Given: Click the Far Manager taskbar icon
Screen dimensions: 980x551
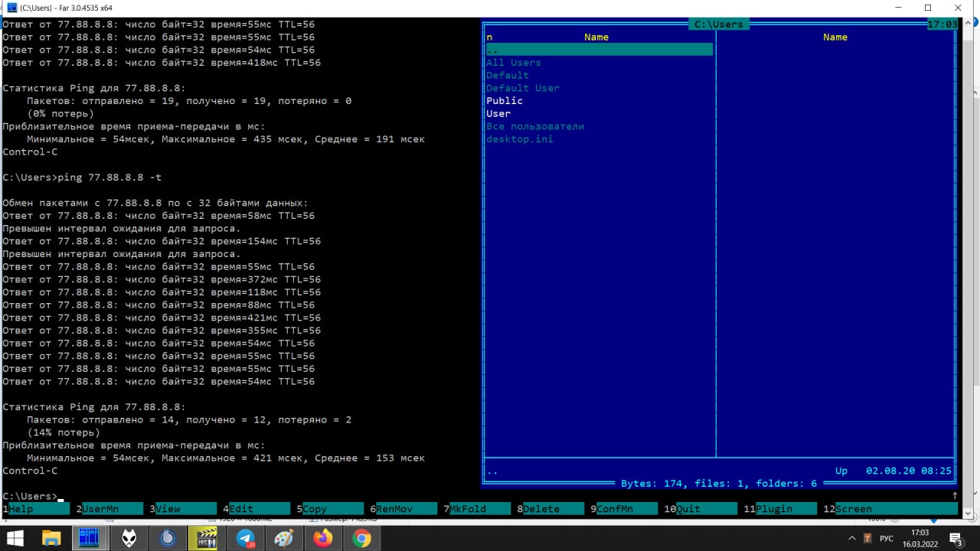Looking at the screenshot, I should tap(90, 539).
